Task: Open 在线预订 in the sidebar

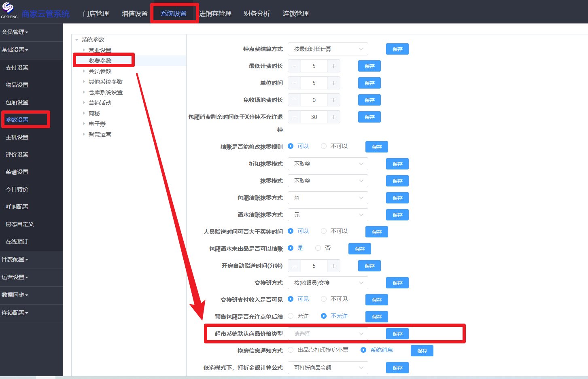Action: [17, 241]
